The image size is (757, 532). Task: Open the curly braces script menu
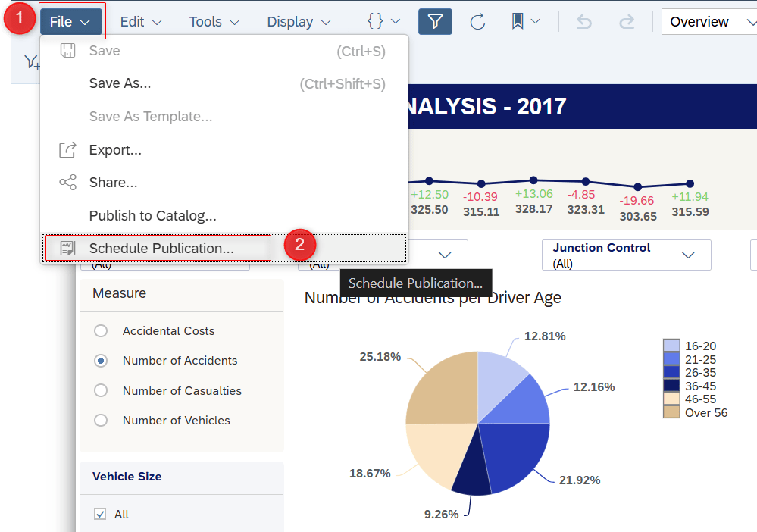click(x=383, y=22)
